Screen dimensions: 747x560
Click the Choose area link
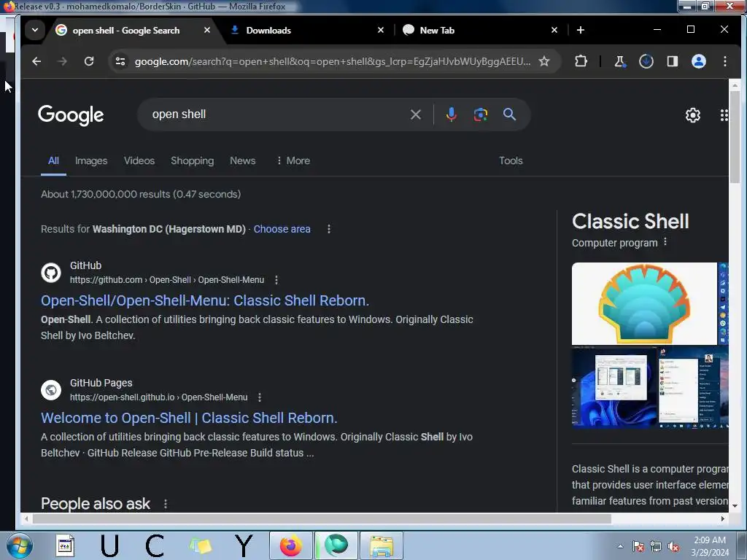pyautogui.click(x=282, y=229)
